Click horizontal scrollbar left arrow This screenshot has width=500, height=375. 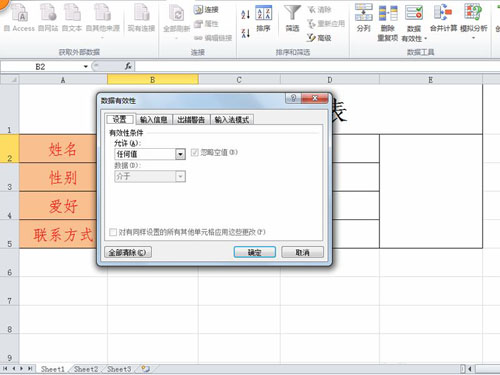(x=470, y=369)
